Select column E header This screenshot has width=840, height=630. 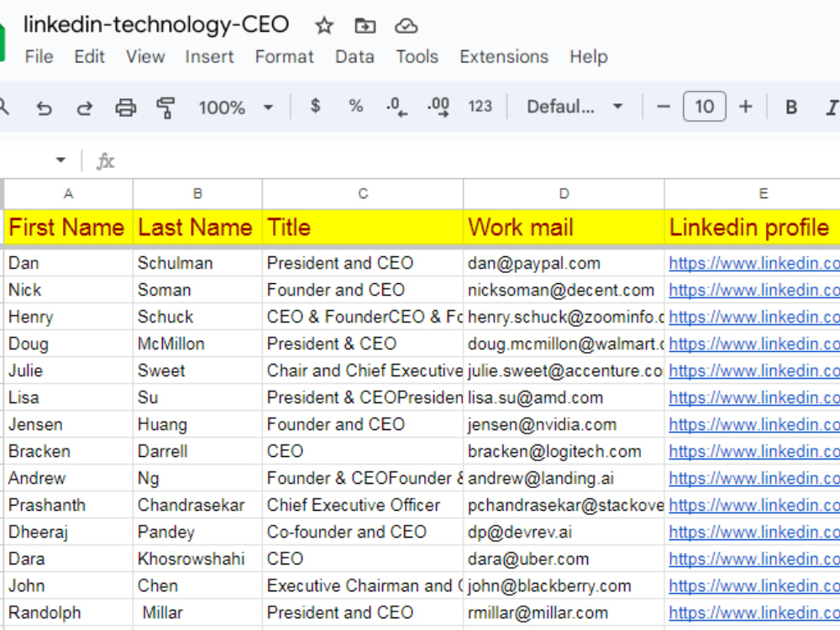pyautogui.click(x=764, y=194)
